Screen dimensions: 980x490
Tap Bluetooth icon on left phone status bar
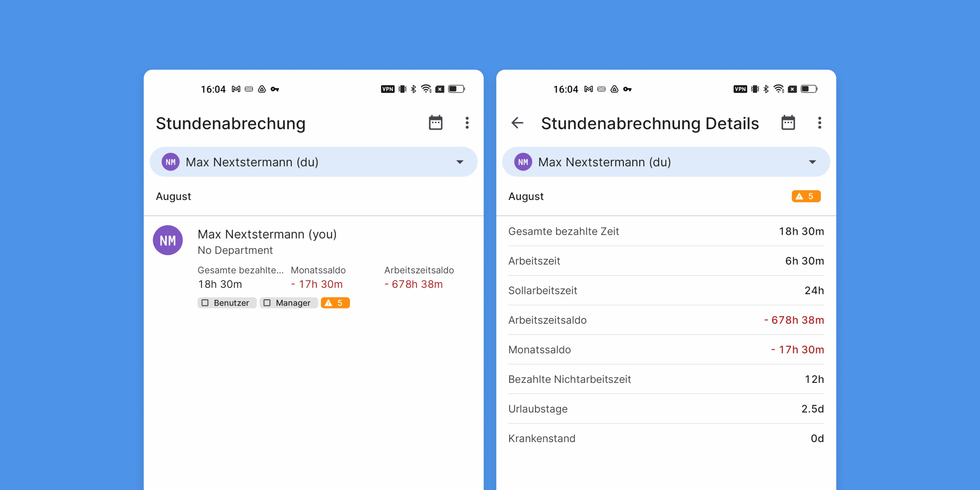point(413,89)
